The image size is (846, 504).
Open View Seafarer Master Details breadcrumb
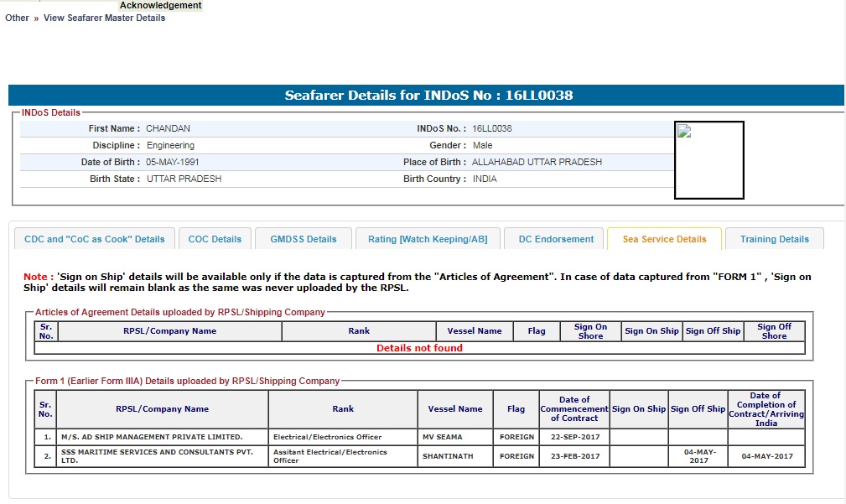click(x=104, y=18)
